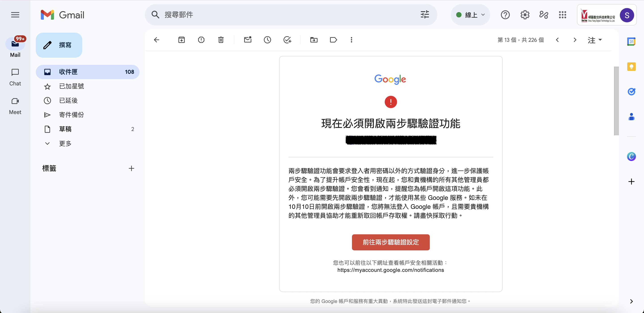Open the Move to folder icon
Screen dimensions: 644x313
click(314, 40)
